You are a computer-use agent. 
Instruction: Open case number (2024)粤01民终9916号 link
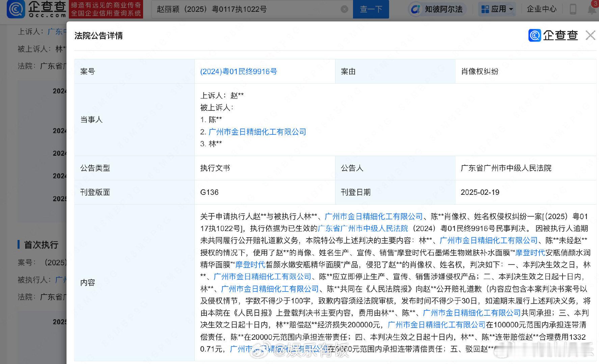click(239, 71)
